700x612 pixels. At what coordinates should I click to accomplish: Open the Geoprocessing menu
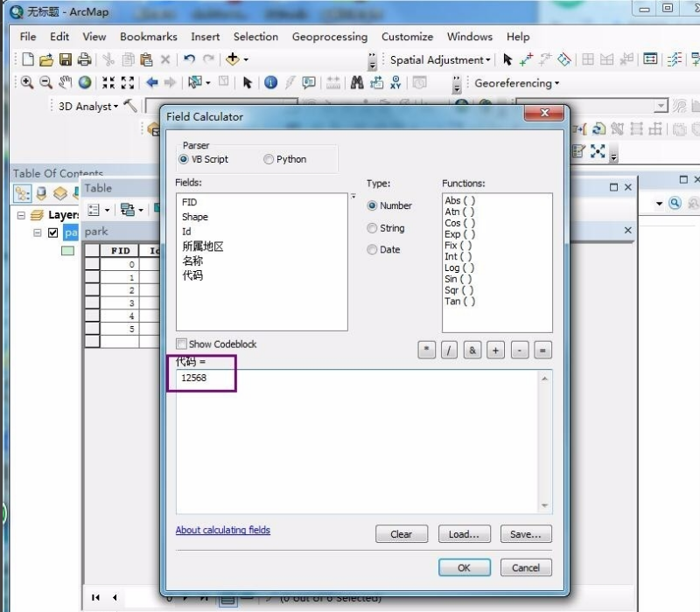[330, 37]
